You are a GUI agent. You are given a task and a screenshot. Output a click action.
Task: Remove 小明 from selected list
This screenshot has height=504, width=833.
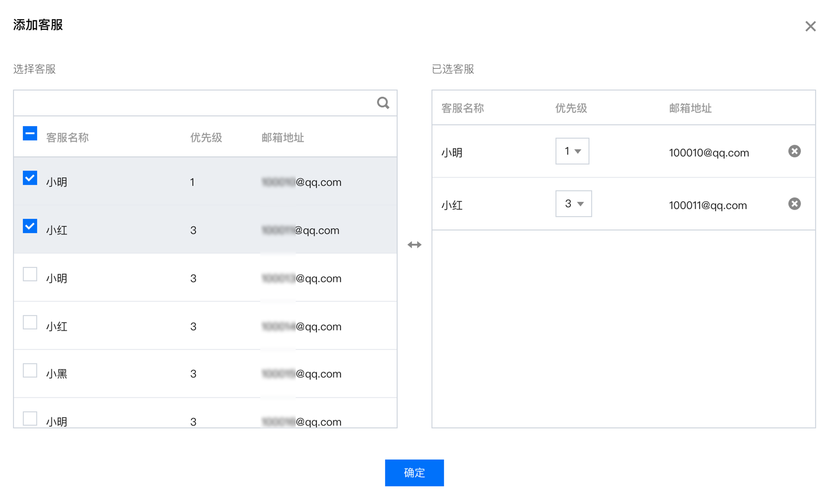coord(794,151)
